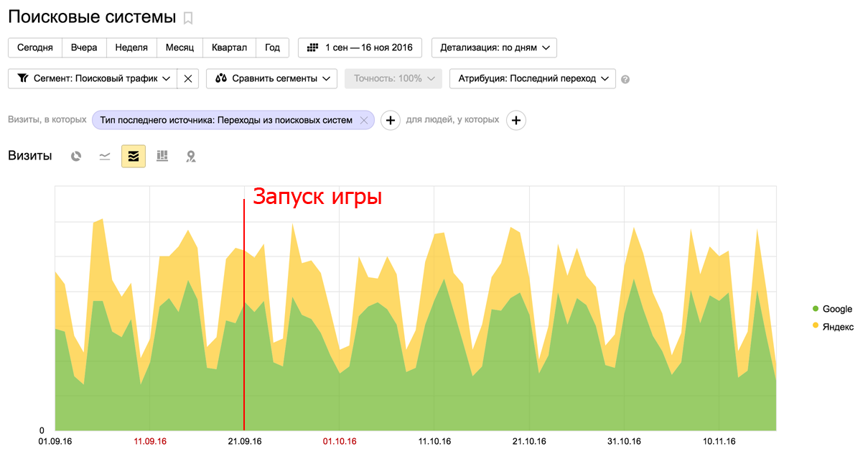Select the stacked area chart view

click(x=134, y=156)
